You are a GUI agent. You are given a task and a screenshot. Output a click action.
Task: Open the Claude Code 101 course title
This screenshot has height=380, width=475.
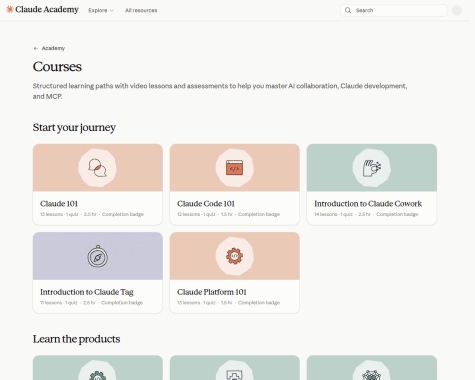(206, 204)
